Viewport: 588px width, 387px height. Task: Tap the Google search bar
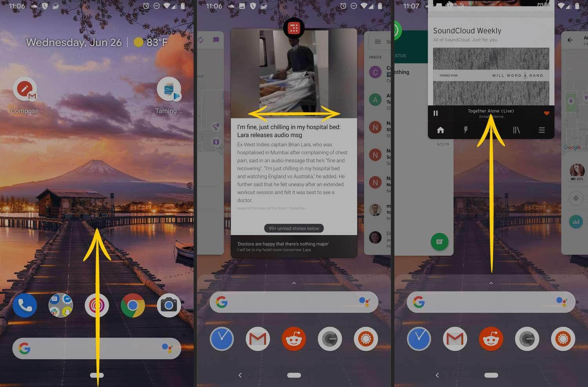(96, 348)
